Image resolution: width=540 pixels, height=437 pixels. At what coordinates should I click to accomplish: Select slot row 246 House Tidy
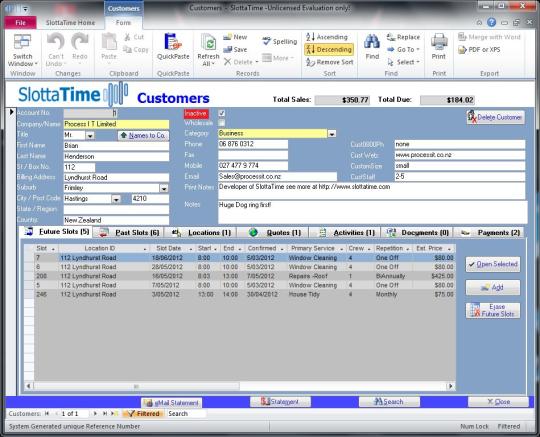pyautogui.click(x=240, y=294)
